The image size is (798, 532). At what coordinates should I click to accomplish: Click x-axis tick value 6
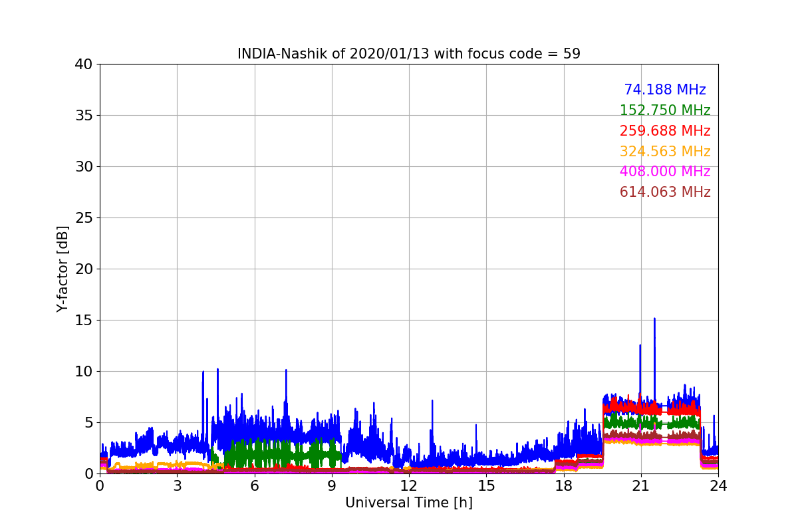(255, 486)
